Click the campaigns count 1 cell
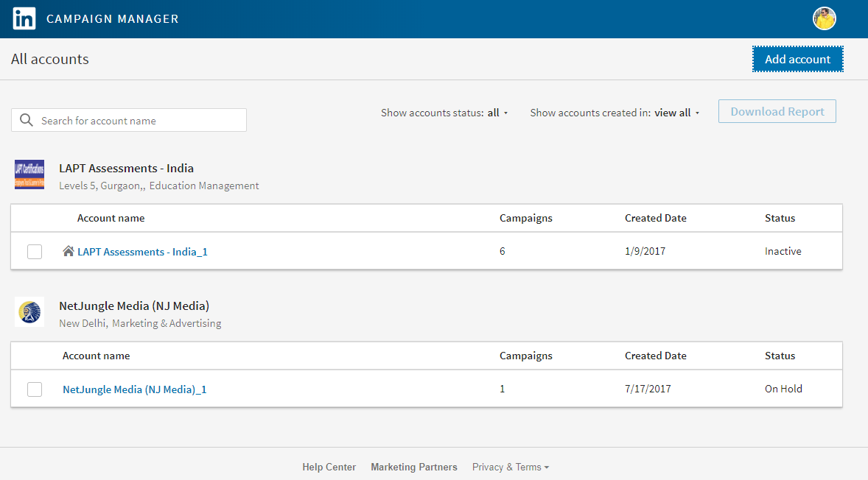Image resolution: width=868 pixels, height=480 pixels. [502, 389]
